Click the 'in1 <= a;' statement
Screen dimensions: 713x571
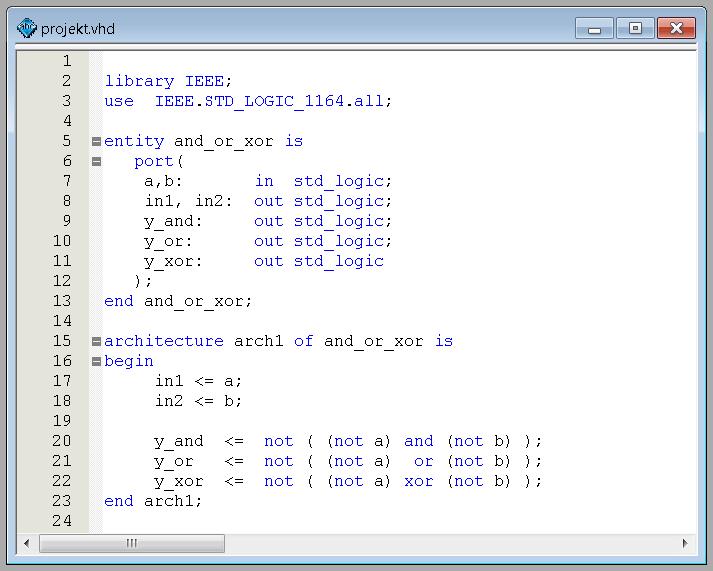tap(199, 381)
